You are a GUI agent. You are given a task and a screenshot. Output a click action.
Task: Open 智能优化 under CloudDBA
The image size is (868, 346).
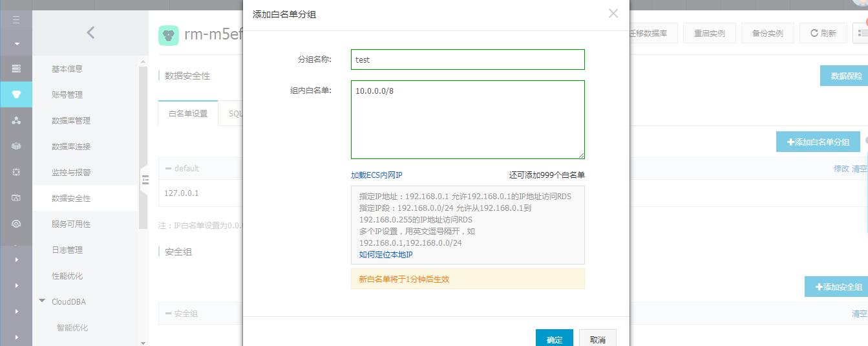coord(72,327)
